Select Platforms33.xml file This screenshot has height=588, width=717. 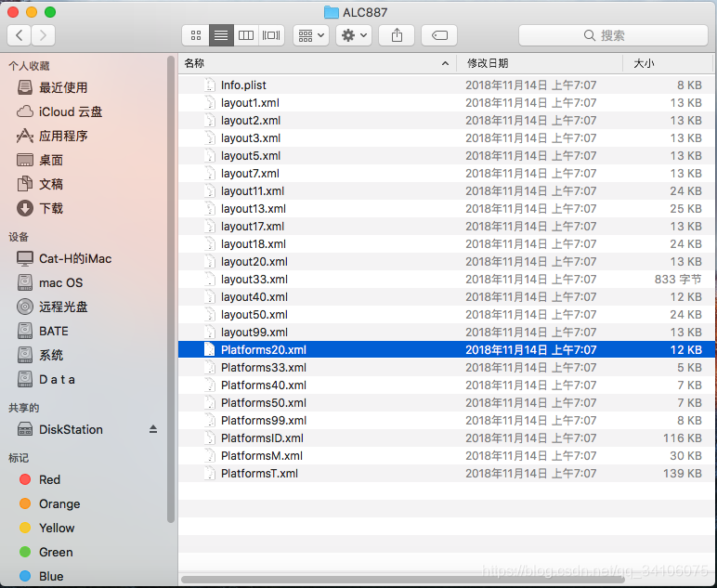point(446,368)
